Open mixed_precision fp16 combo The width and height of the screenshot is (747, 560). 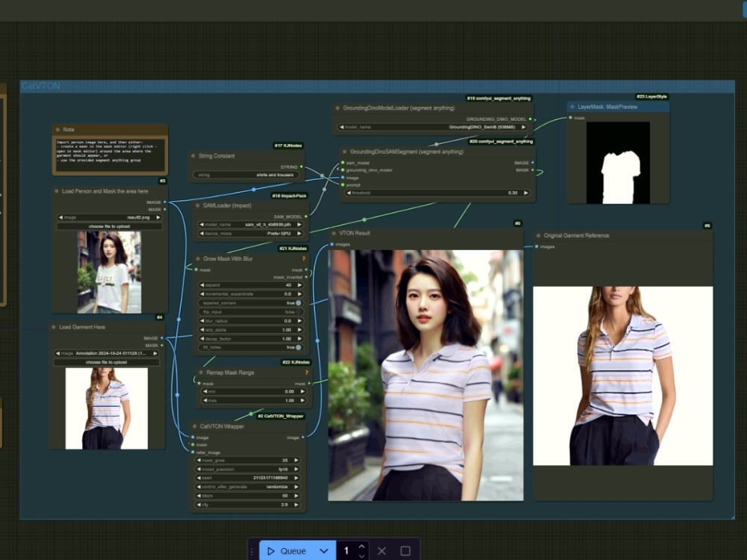248,469
